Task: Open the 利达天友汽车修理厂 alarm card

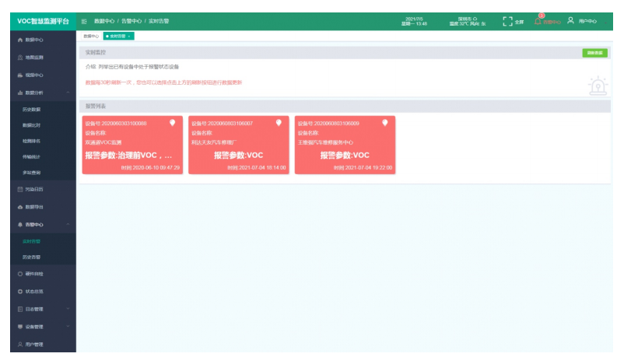Action: [x=239, y=145]
